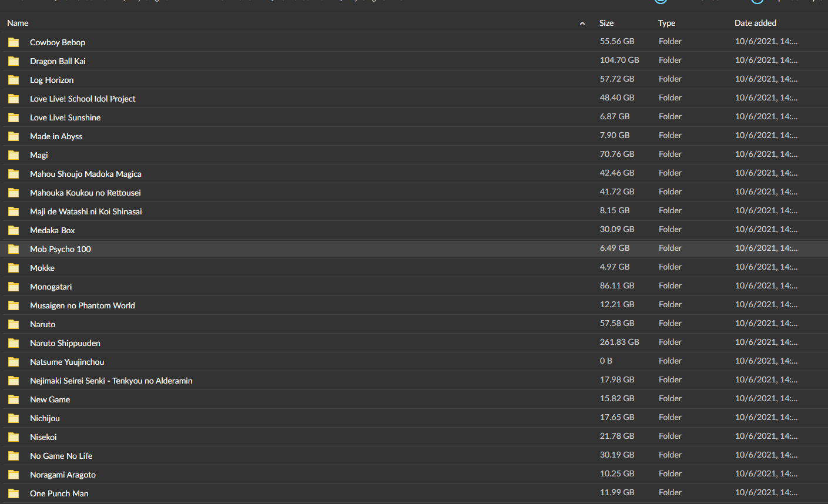
Task: Click the folder icon next to Naruto Shippuuden
Action: (14, 343)
